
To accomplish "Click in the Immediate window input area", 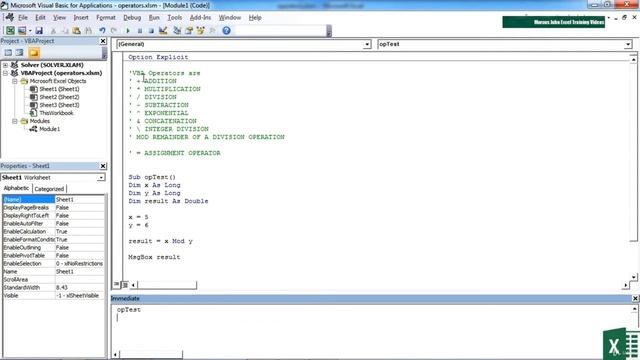I will (x=371, y=327).
